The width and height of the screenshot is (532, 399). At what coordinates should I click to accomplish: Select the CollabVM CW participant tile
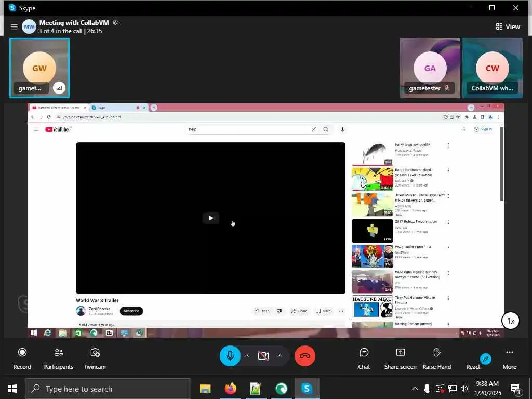[493, 68]
